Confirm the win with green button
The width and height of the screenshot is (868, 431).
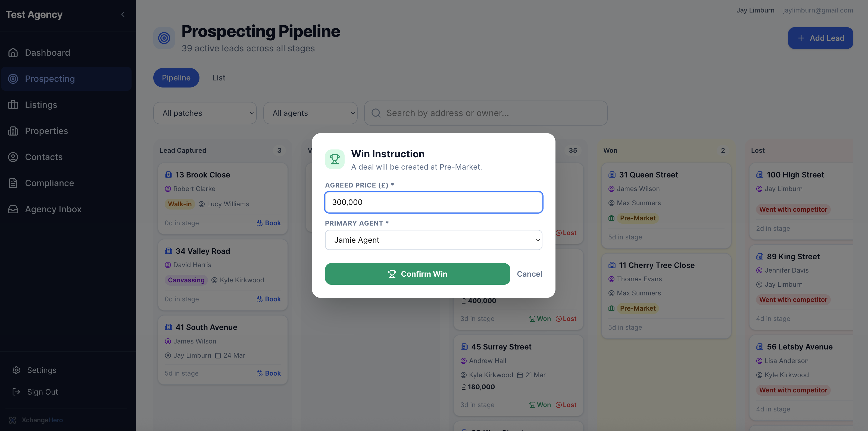pos(417,274)
